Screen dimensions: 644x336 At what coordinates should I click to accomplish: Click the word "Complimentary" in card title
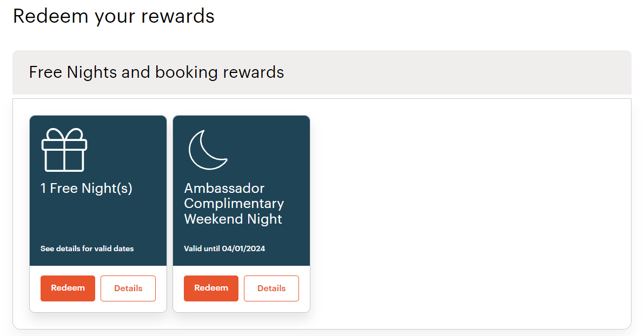234,204
